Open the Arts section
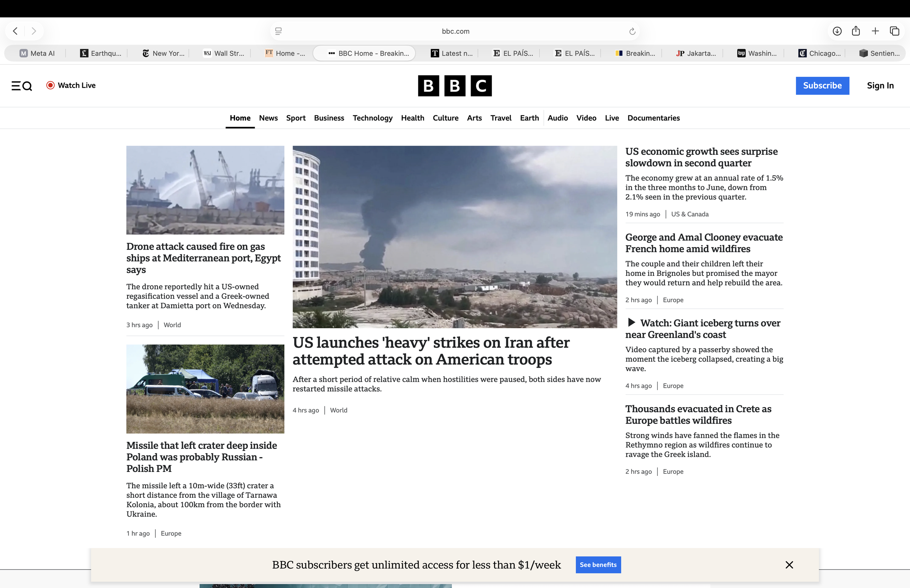The width and height of the screenshot is (910, 588). click(474, 118)
